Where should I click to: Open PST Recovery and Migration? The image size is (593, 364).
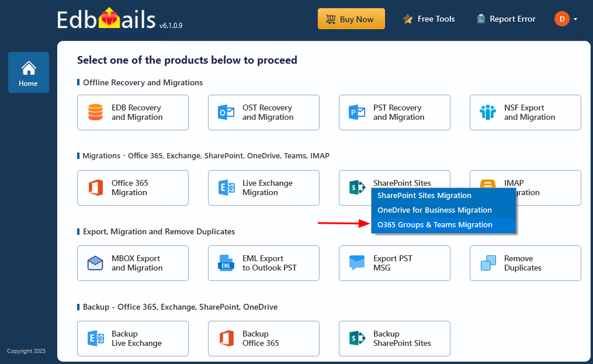click(394, 112)
